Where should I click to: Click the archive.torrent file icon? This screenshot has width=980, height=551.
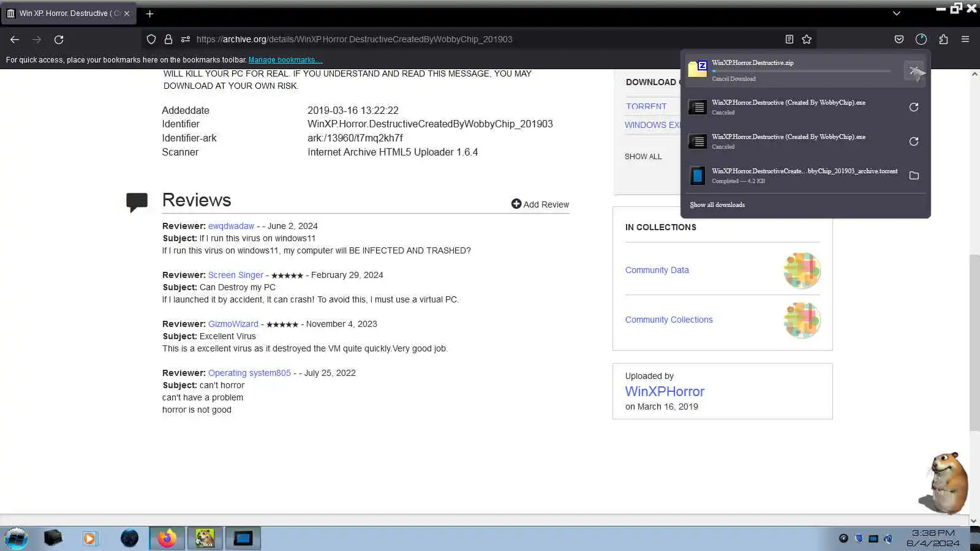click(x=698, y=176)
